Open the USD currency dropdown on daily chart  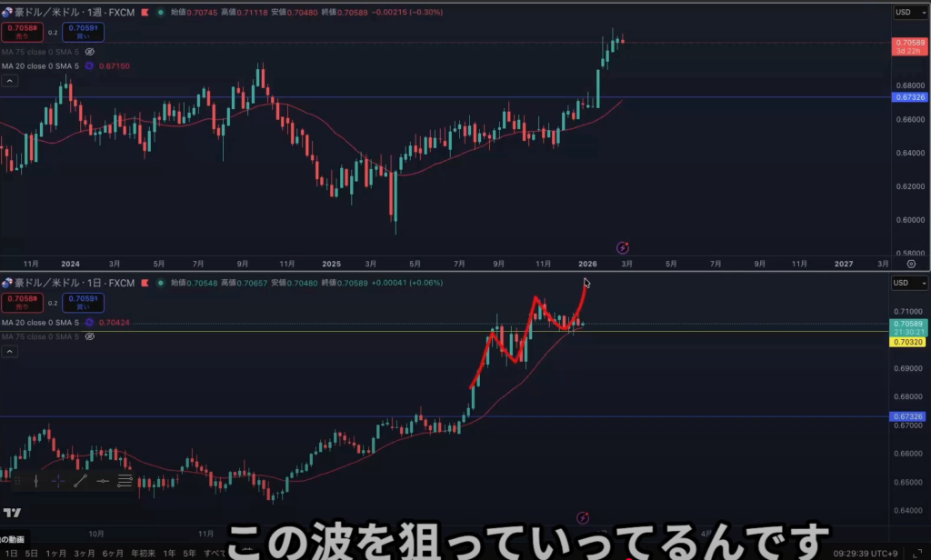click(x=909, y=283)
